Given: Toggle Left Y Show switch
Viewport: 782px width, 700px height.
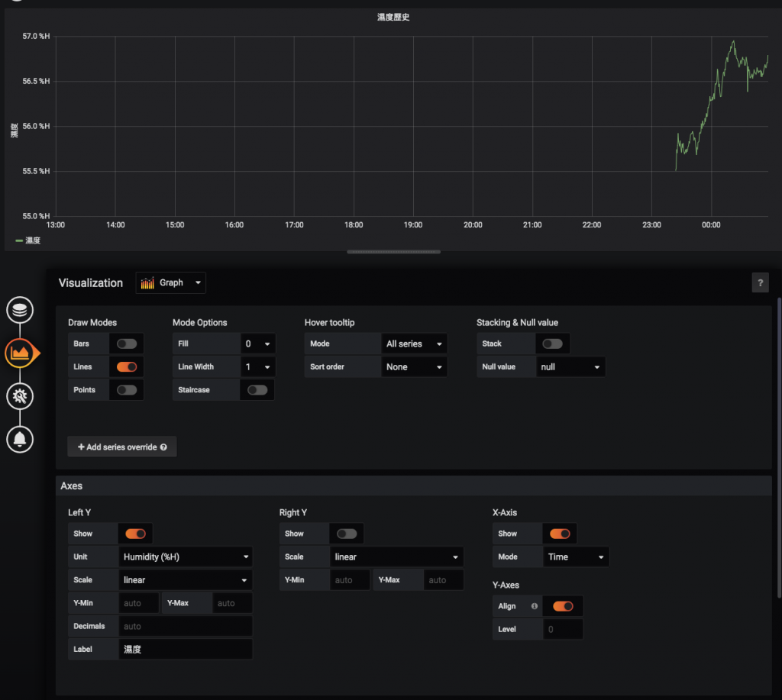Looking at the screenshot, I should (x=135, y=534).
